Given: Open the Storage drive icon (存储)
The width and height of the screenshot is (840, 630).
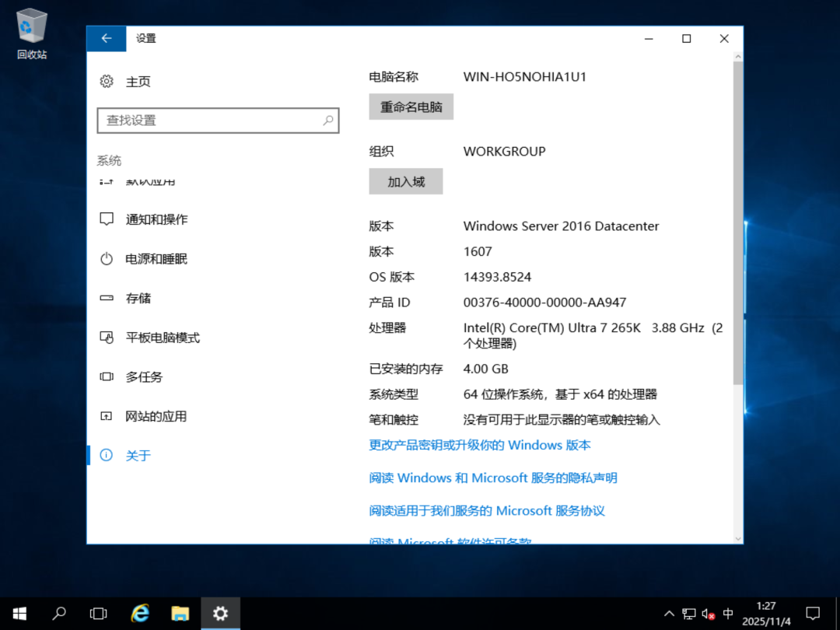Looking at the screenshot, I should coord(107,298).
